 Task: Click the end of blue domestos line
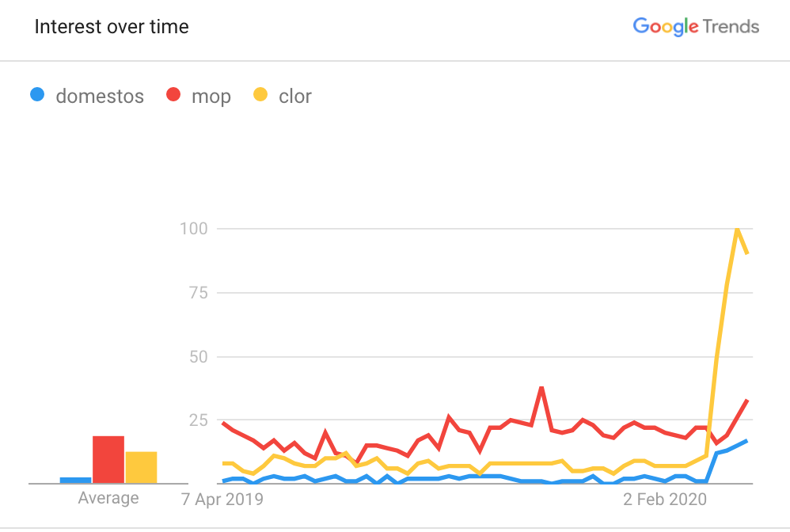[746, 441]
